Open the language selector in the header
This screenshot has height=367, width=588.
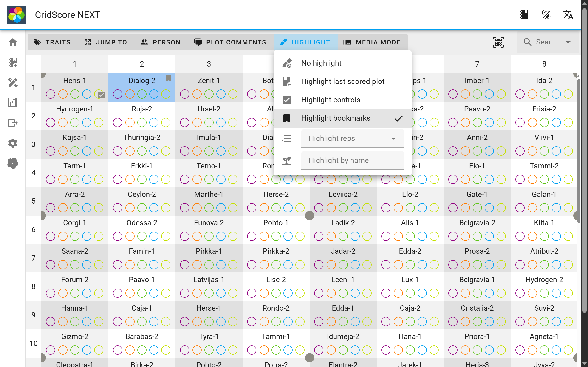click(568, 14)
